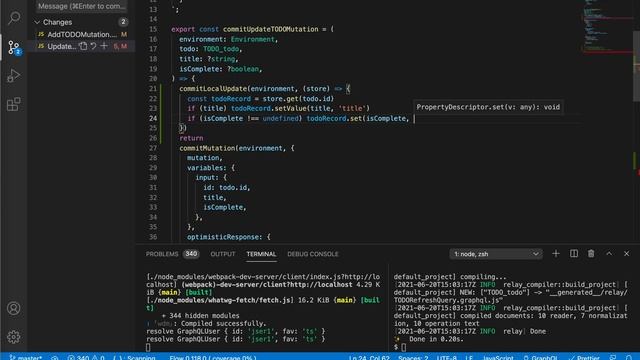Open file icon on the Update… row

click(83, 46)
